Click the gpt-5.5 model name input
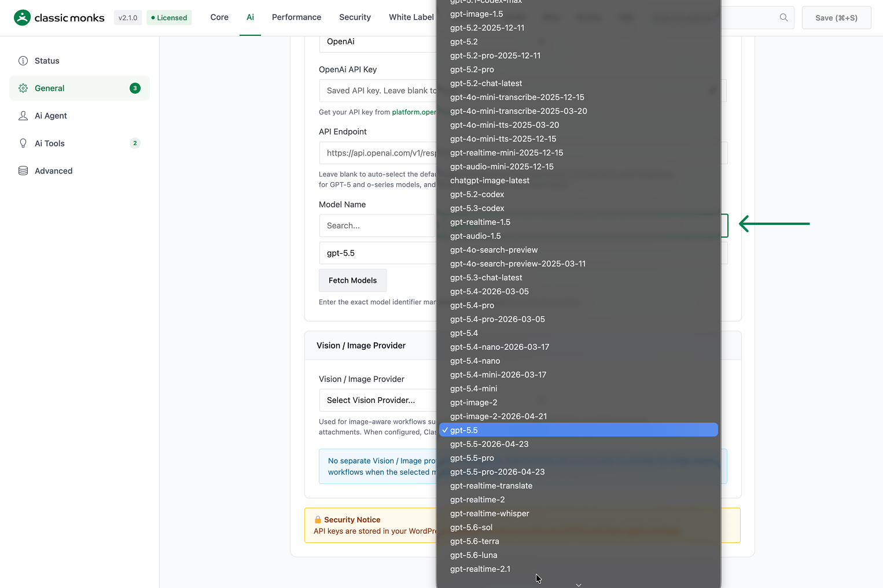Viewport: 883px width, 588px height. (x=377, y=253)
